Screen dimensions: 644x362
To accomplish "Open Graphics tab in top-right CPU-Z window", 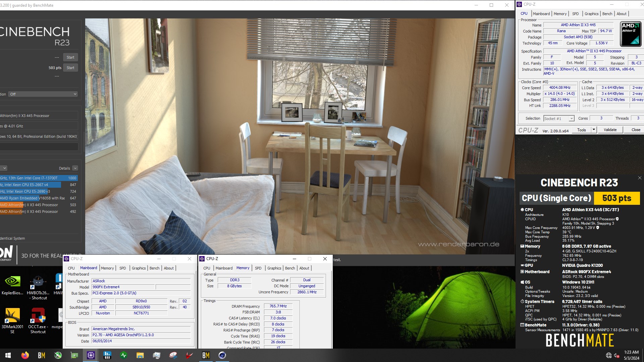I will pyautogui.click(x=591, y=14).
